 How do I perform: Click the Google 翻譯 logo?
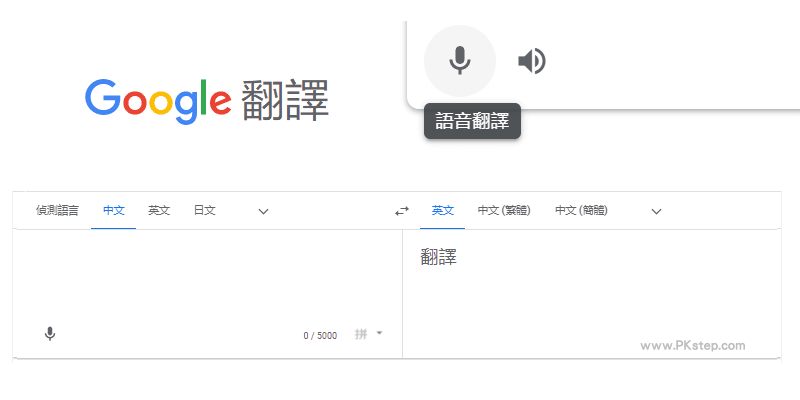(207, 101)
